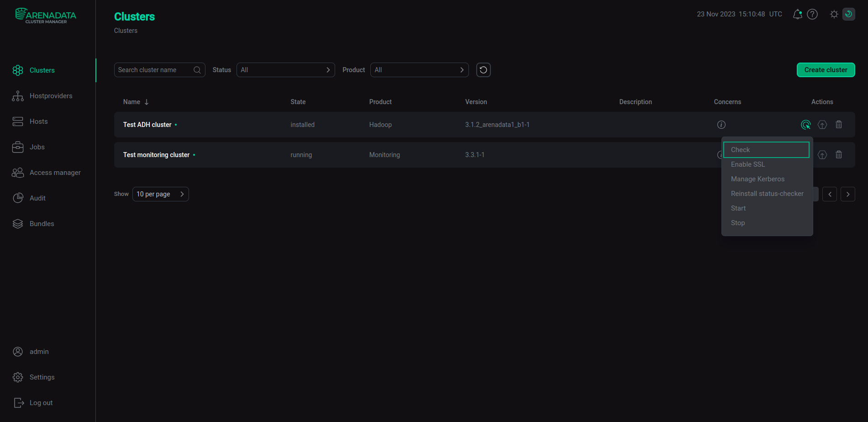Go to the next page
Viewport: 868px width, 422px height.
click(848, 194)
